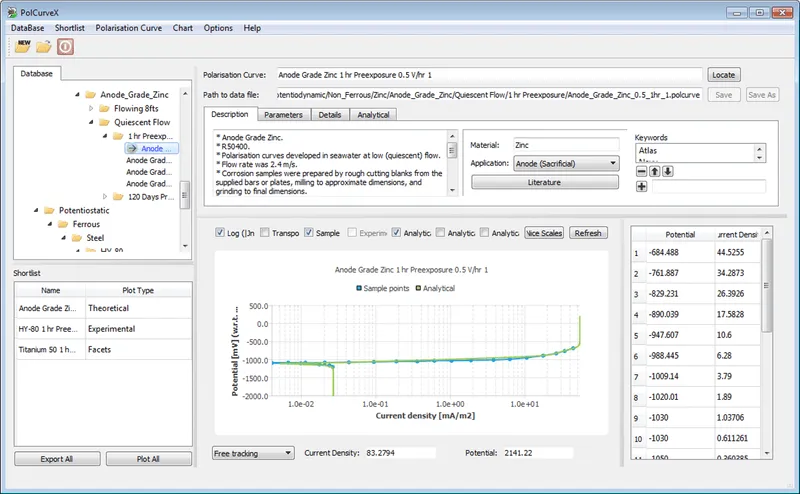Open the Free tracking dropdown
The width and height of the screenshot is (800, 494).
(x=253, y=453)
